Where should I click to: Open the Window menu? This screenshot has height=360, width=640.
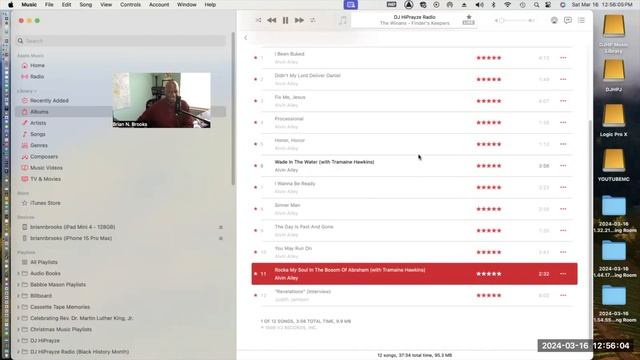pyautogui.click(x=187, y=4)
